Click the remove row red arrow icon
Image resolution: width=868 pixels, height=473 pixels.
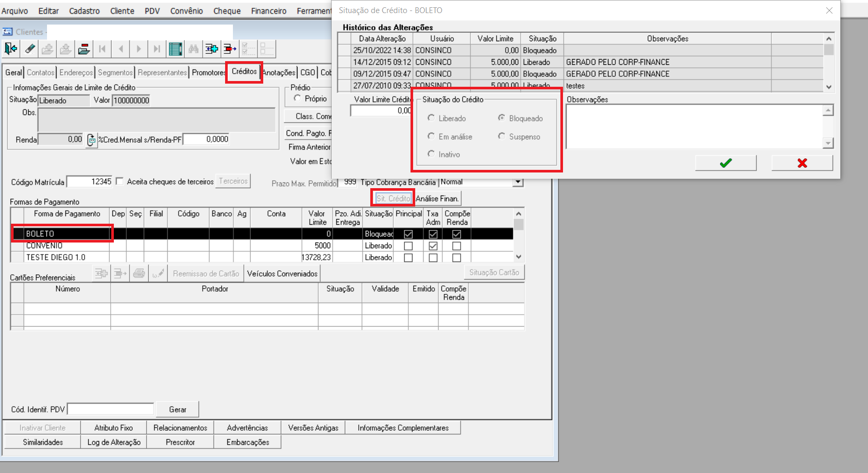coord(230,49)
